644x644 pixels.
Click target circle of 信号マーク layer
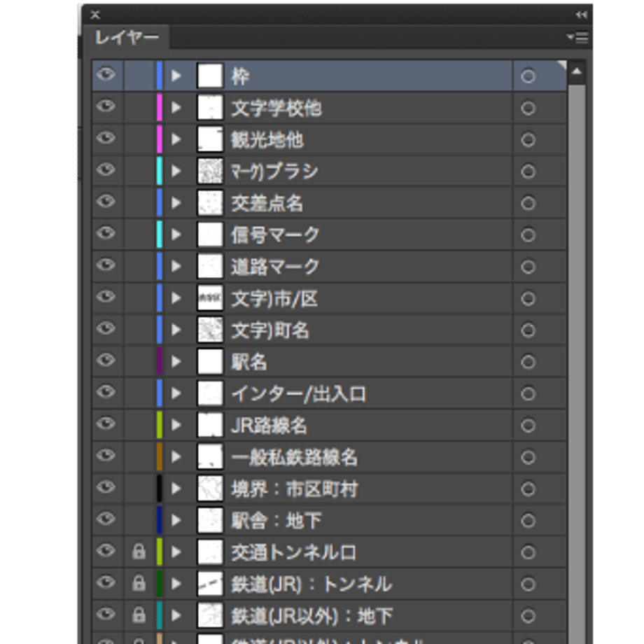click(528, 235)
